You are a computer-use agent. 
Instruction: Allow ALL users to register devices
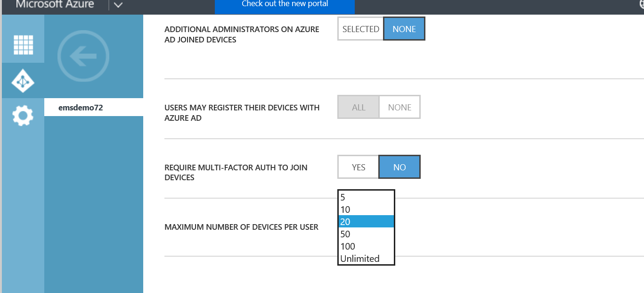tap(359, 108)
